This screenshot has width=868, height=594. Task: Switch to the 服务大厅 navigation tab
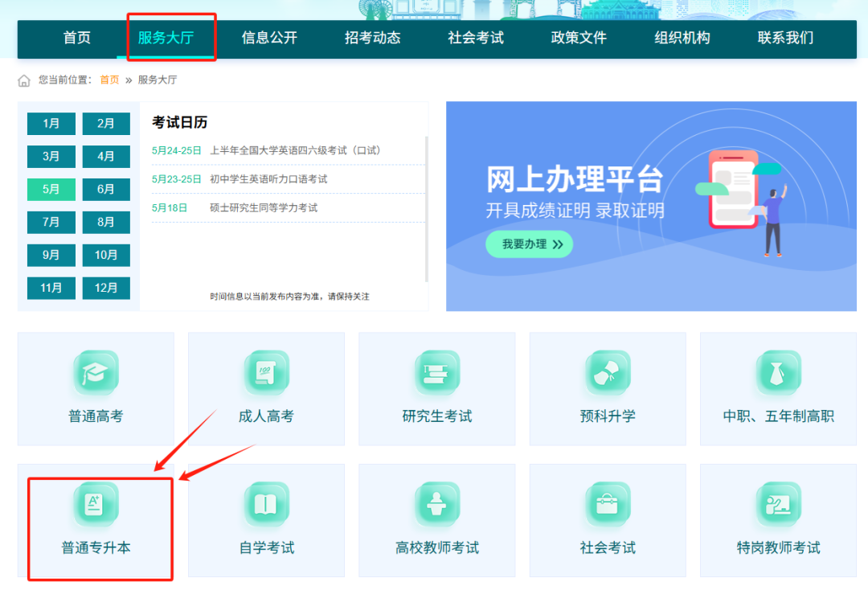point(170,38)
